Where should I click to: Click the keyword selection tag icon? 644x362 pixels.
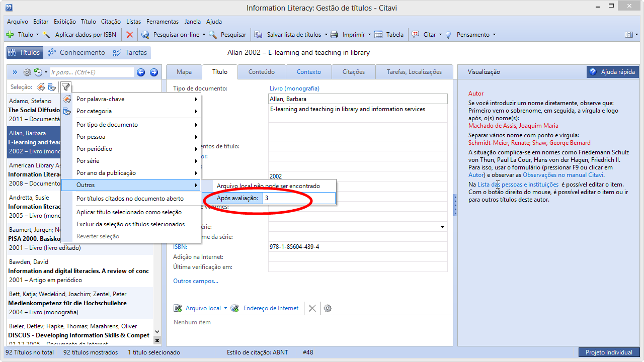pyautogui.click(x=41, y=87)
